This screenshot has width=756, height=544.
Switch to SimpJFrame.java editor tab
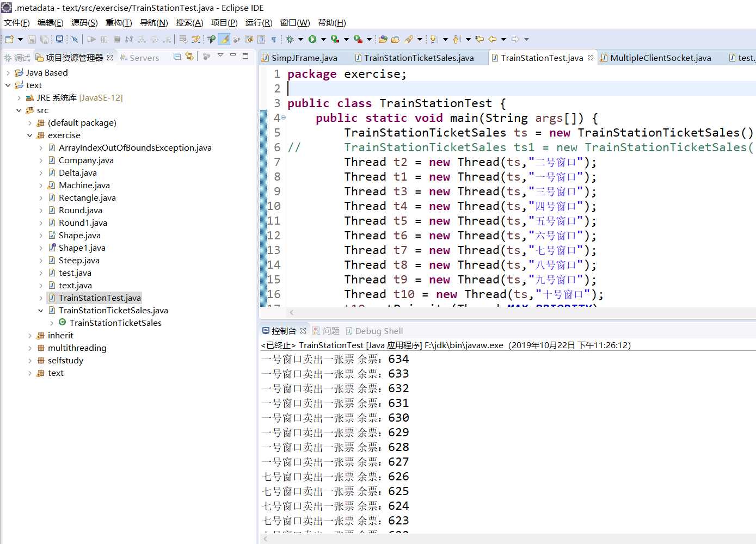tap(304, 58)
